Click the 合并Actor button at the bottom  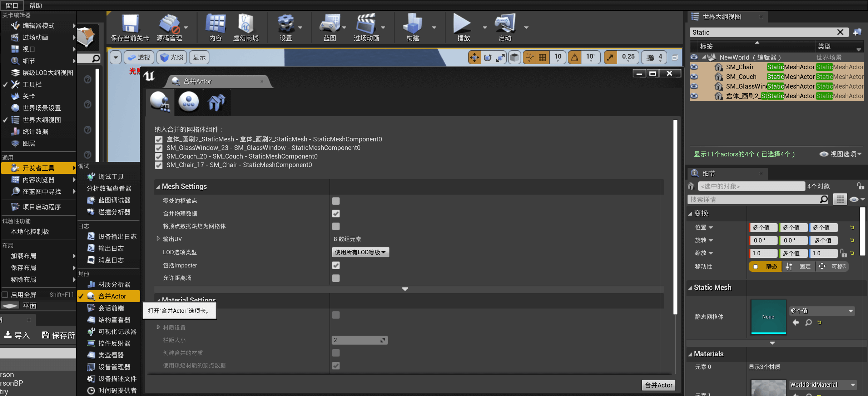click(x=658, y=385)
